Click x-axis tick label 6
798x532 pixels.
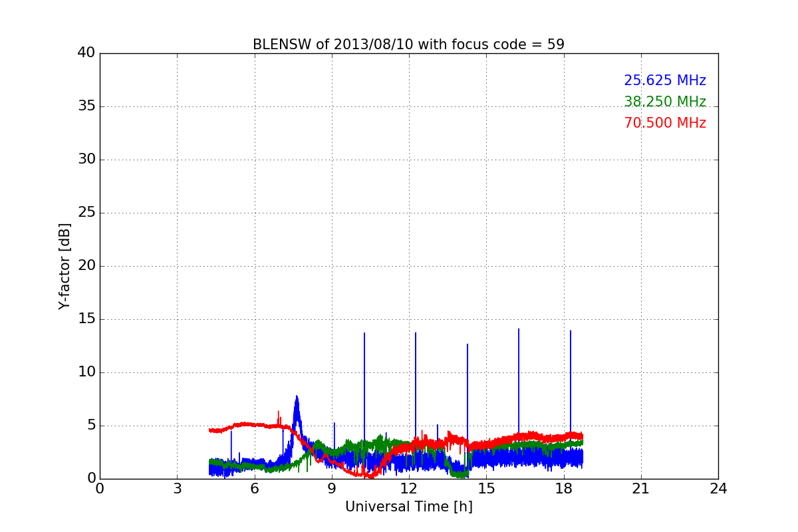[x=254, y=489]
